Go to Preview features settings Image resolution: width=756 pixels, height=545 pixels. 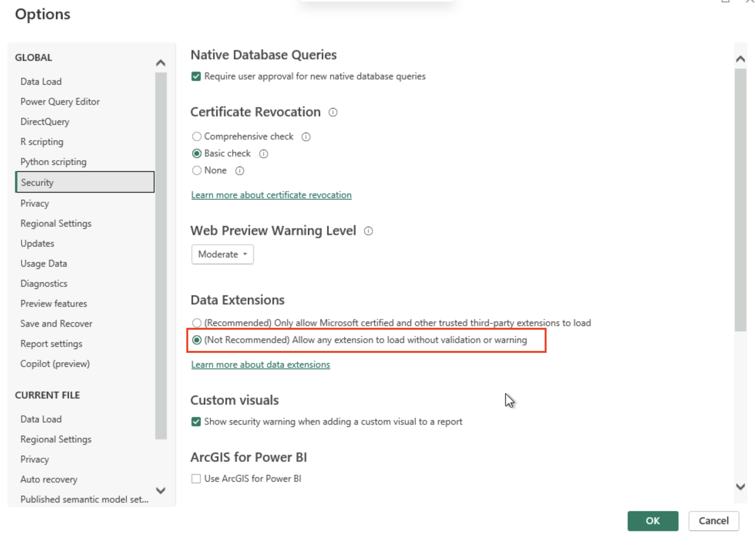pos(54,303)
